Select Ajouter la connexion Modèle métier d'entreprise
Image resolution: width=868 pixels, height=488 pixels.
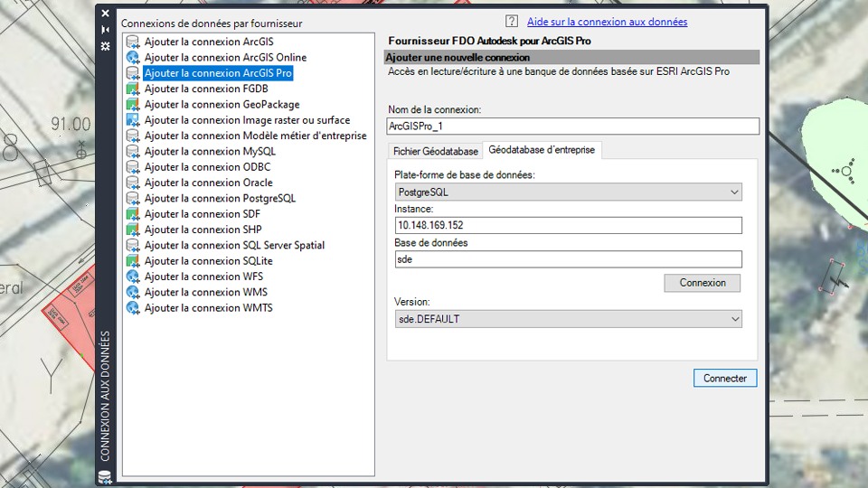(255, 136)
